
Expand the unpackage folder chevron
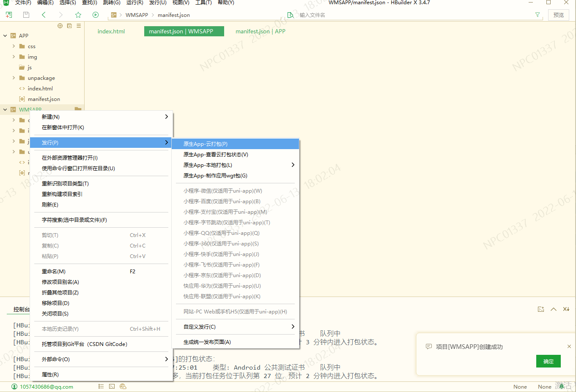pos(14,78)
